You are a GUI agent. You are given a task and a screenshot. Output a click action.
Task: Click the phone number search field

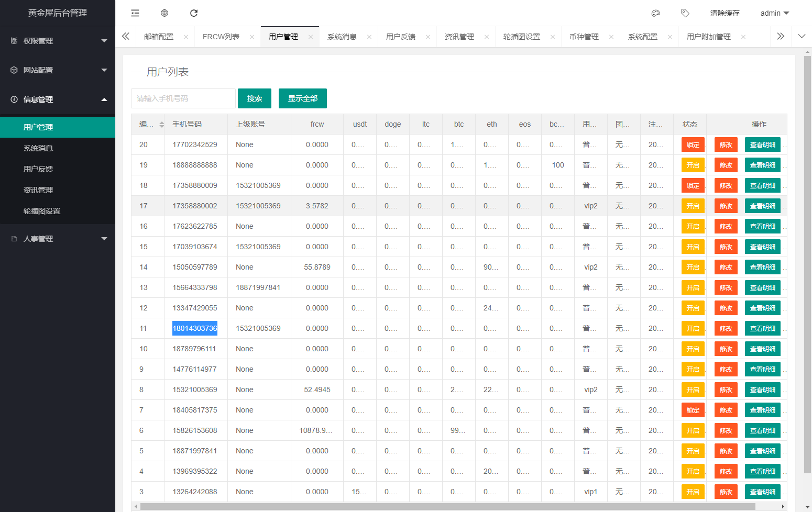pyautogui.click(x=183, y=98)
